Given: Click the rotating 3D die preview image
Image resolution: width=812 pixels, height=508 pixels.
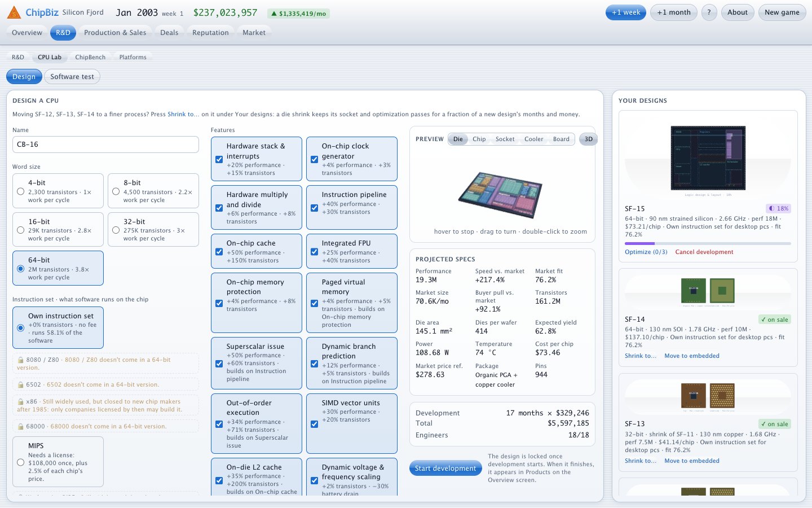Looking at the screenshot, I should [500, 194].
